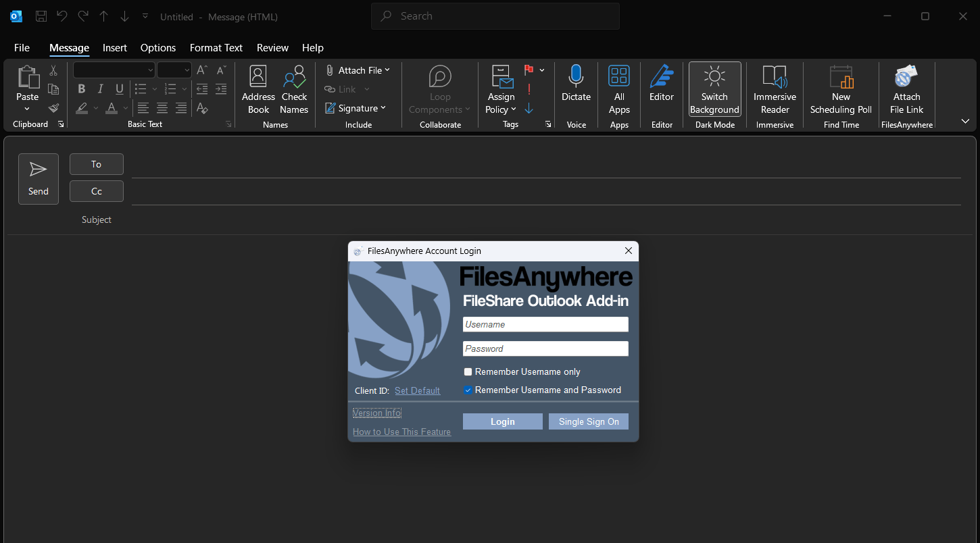The image size is (980, 543).
Task: Open the font color picker arrow
Action: (126, 108)
